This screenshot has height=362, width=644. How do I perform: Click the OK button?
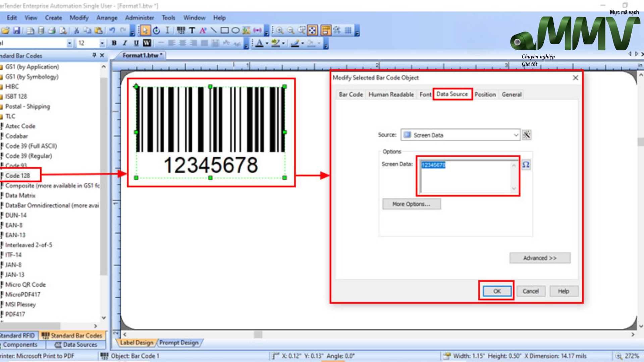click(x=497, y=291)
